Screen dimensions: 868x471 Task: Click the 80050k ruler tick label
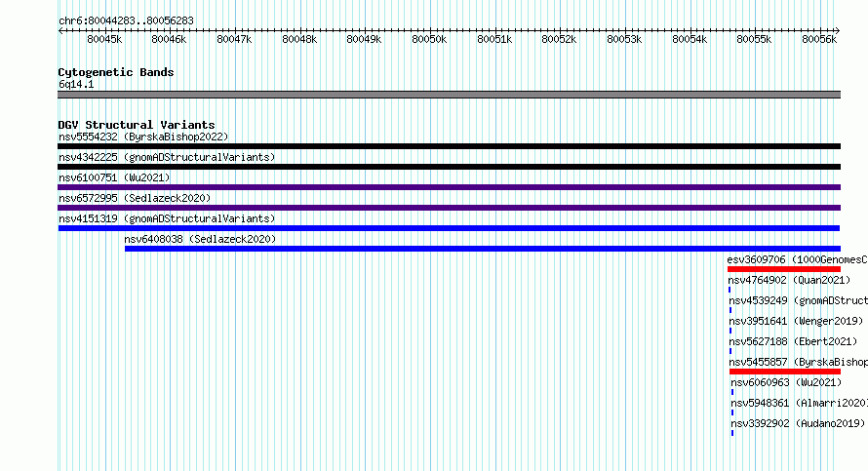tap(429, 39)
